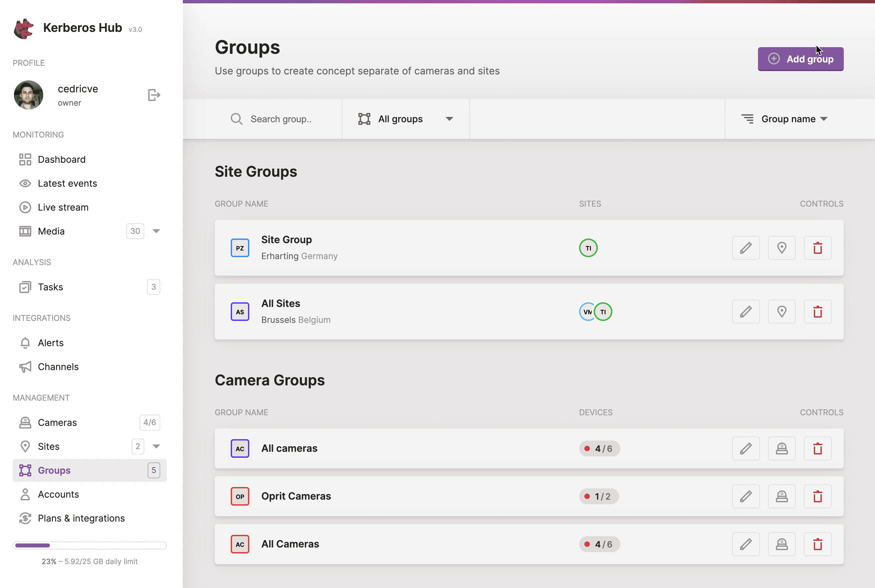This screenshot has width=875, height=588.
Task: Select Live stream in Monitoring menu
Action: pyautogui.click(x=63, y=207)
